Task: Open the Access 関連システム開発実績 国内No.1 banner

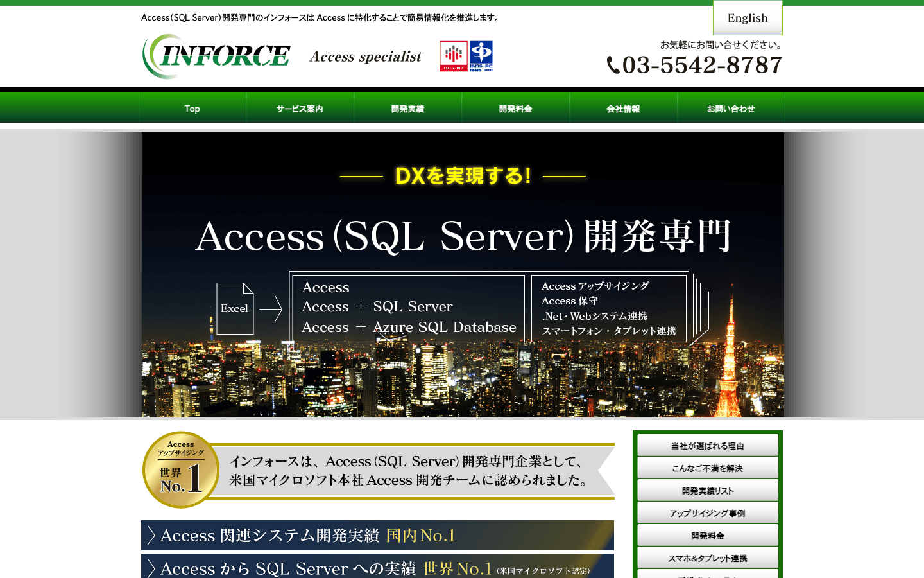Action: [377, 535]
